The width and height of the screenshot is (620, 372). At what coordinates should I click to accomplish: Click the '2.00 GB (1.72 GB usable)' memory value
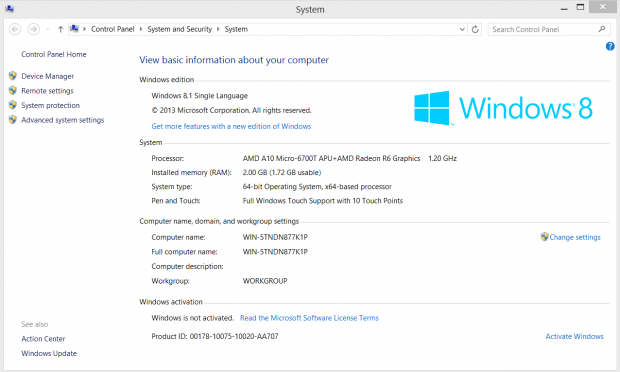pyautogui.click(x=282, y=173)
